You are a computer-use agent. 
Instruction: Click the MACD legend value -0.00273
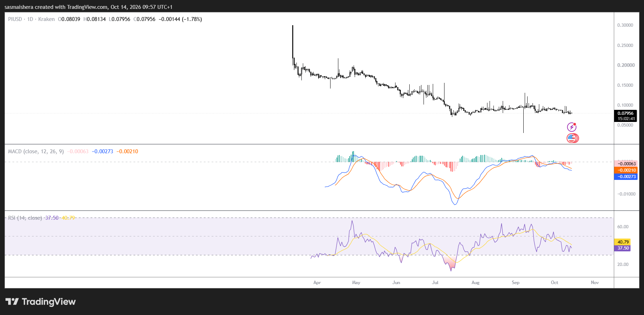click(x=103, y=151)
